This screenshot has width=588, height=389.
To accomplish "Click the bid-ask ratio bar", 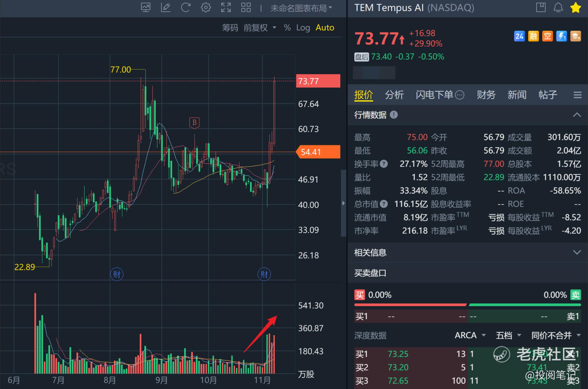I will click(x=467, y=305).
